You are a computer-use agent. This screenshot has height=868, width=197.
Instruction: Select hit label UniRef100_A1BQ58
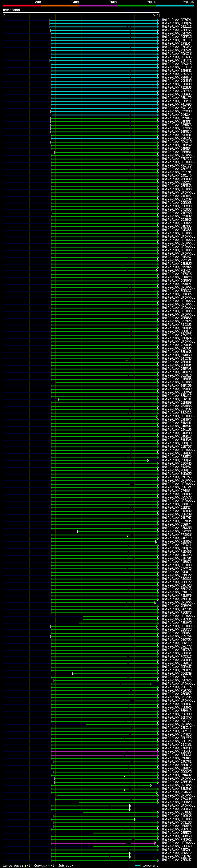click(176, 379)
